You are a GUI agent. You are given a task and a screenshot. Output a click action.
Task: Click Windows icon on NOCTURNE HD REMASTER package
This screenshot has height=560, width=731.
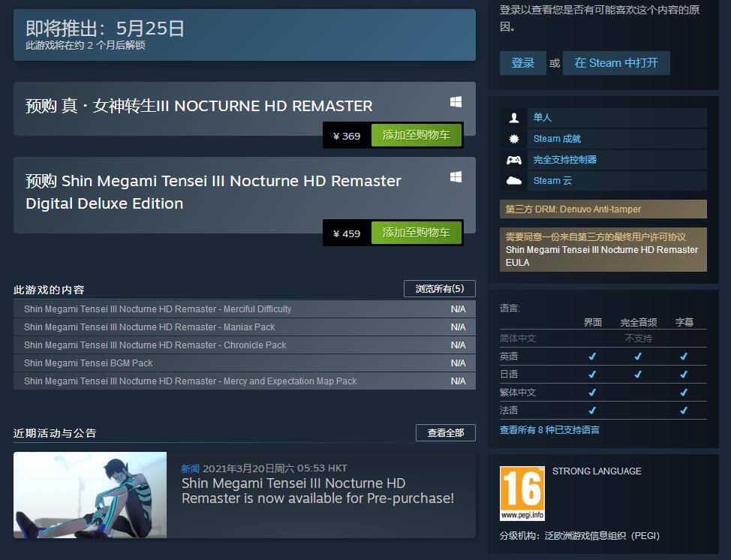(x=456, y=102)
